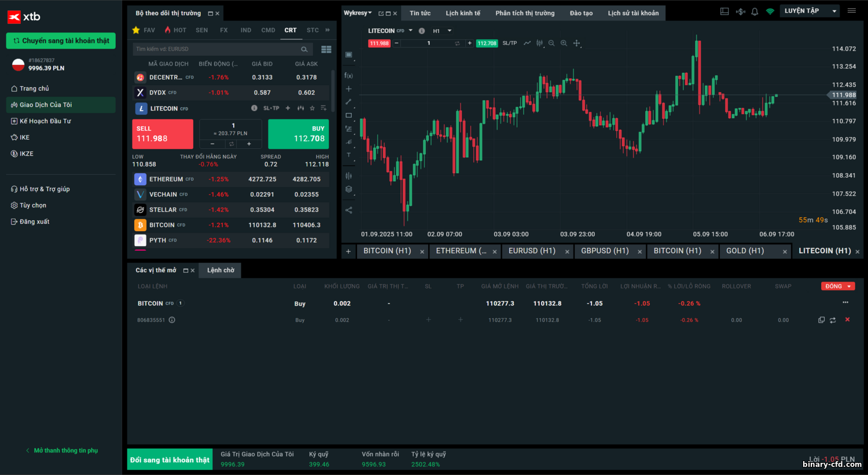
Task: Switch to the Lệnh chờ tab
Action: point(220,271)
